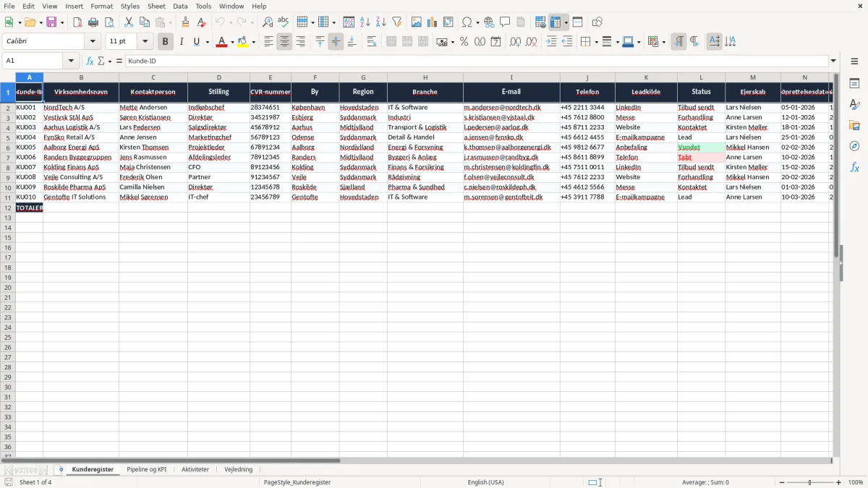Image resolution: width=868 pixels, height=488 pixels.
Task: Switch to Pipeline og KPI sheet tab
Action: click(146, 470)
